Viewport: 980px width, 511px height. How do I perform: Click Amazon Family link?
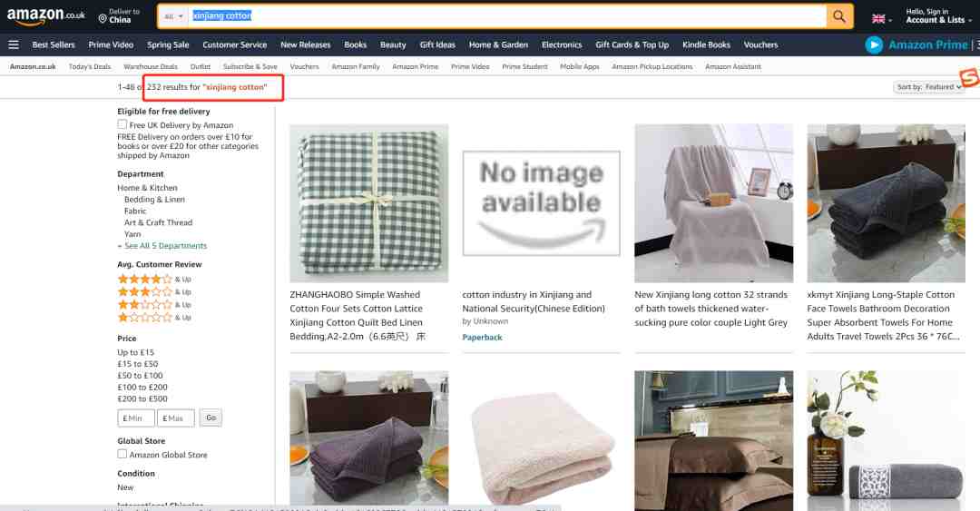(356, 66)
